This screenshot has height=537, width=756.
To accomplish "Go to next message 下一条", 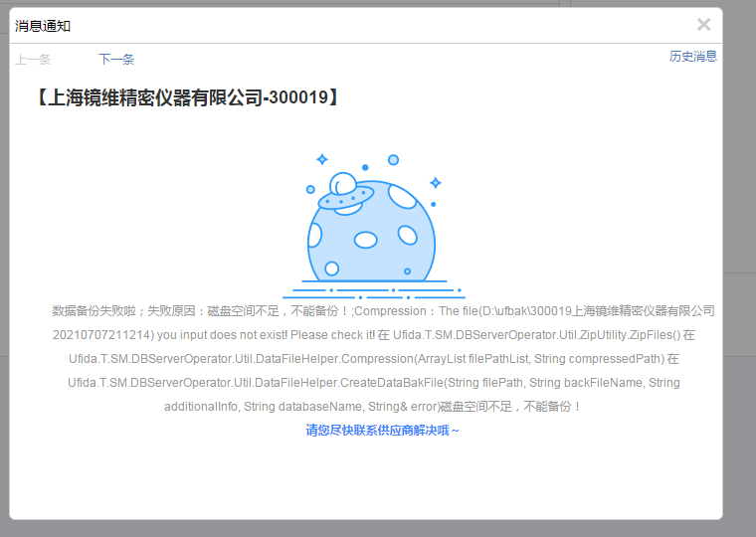I will coord(116,60).
